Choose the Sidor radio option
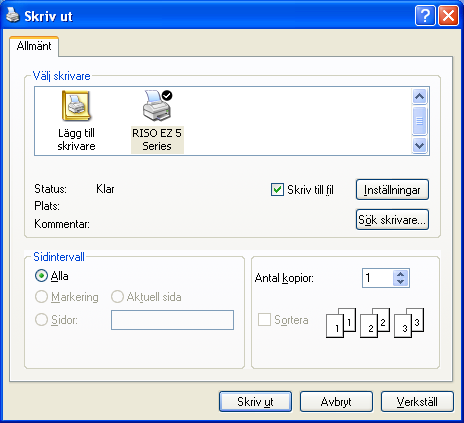 [41, 320]
